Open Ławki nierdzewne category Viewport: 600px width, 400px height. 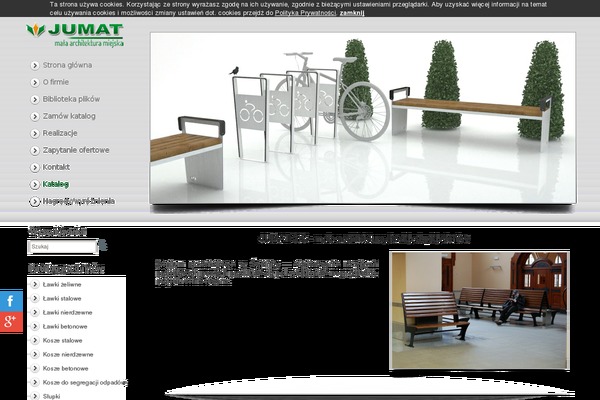(x=67, y=312)
